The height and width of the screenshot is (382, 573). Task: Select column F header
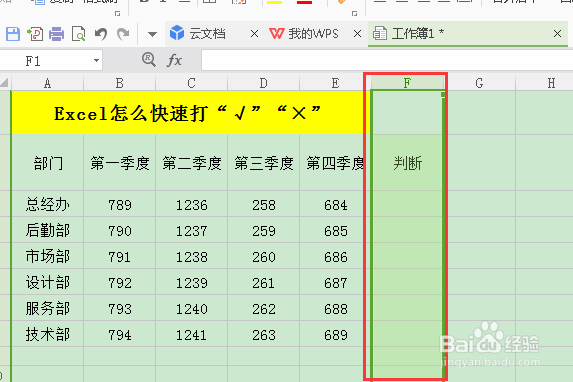[x=407, y=83]
